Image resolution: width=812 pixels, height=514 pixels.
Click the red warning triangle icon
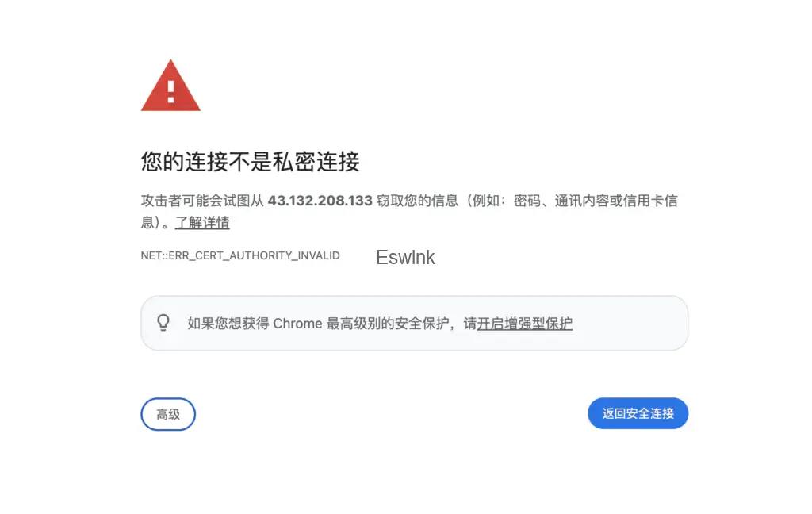[x=170, y=86]
